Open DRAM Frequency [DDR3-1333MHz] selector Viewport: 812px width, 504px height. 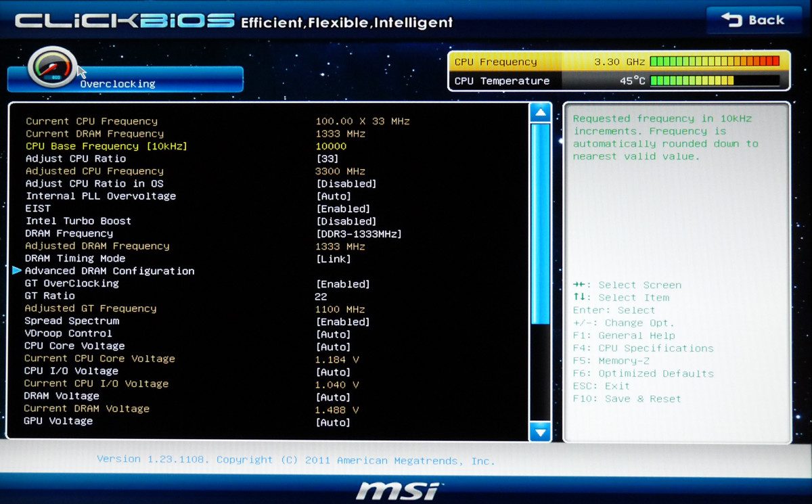(359, 233)
